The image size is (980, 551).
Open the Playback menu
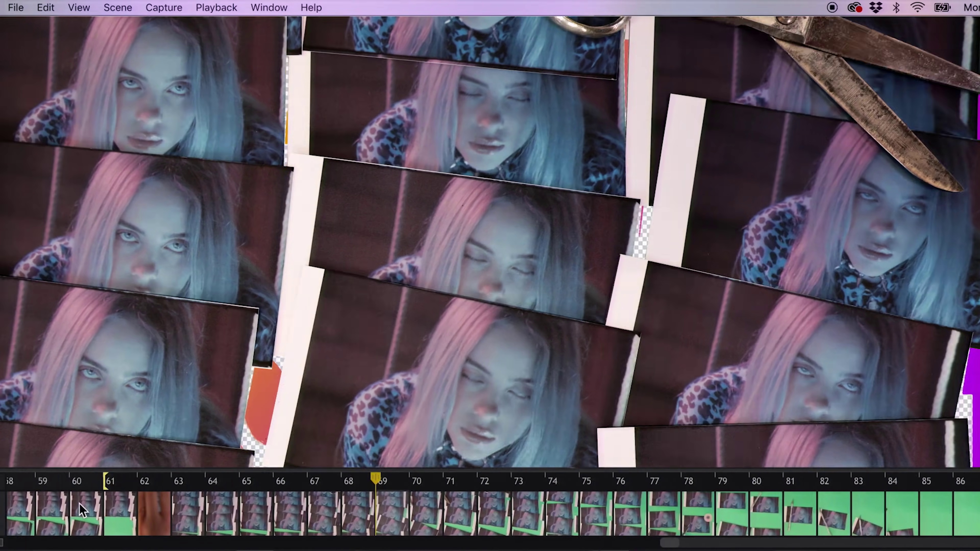(x=216, y=8)
